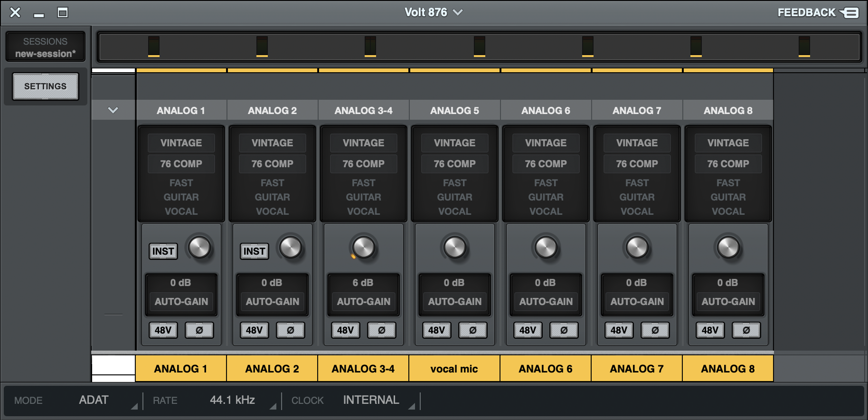
Task: Click the Analog 2 level meter in overview
Action: coord(262,47)
